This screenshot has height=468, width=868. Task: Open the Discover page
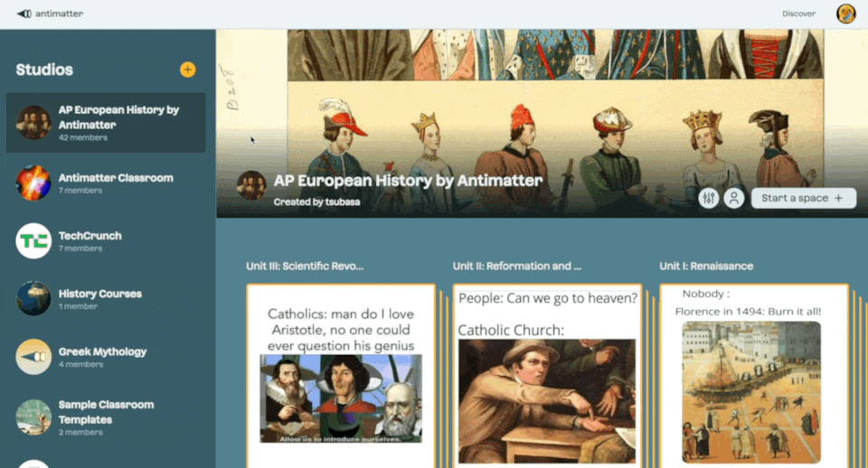pyautogui.click(x=798, y=14)
